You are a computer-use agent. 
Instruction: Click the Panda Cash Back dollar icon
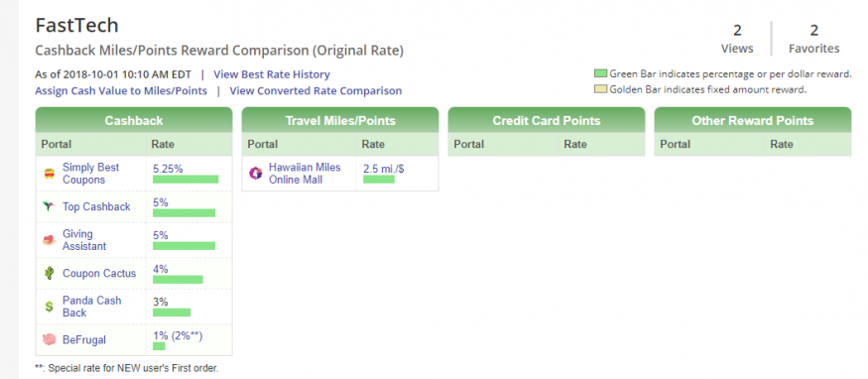click(x=50, y=307)
